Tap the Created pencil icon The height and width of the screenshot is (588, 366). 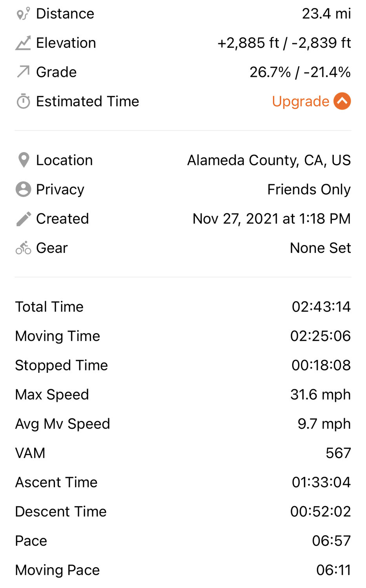coord(24,219)
